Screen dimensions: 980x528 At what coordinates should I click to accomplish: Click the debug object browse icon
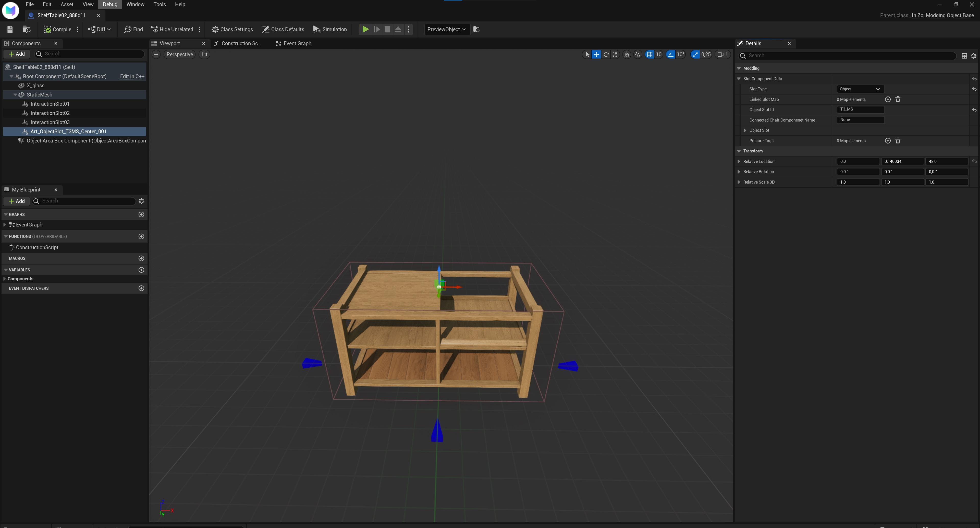point(476,29)
